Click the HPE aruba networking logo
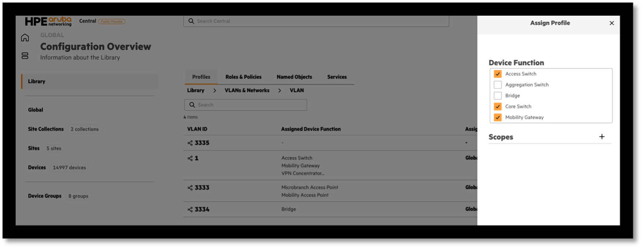The height and width of the screenshot is (249, 644). pos(48,22)
